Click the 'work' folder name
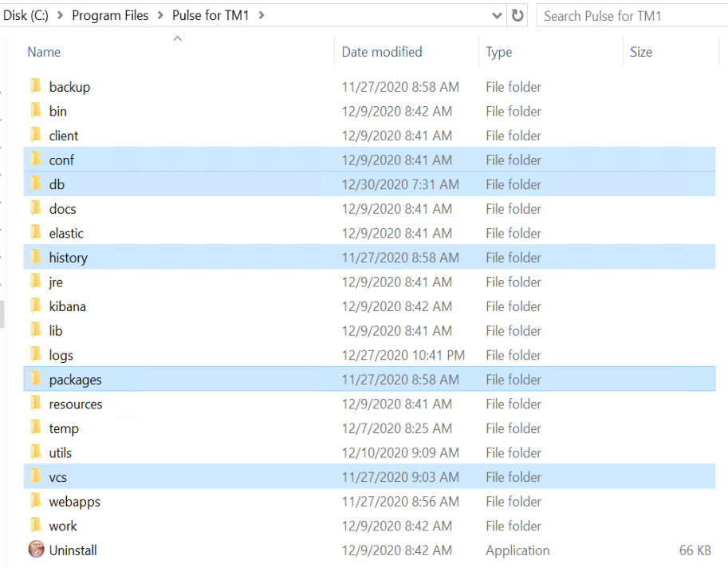Image resolution: width=728 pixels, height=568 pixels. pyautogui.click(x=63, y=526)
